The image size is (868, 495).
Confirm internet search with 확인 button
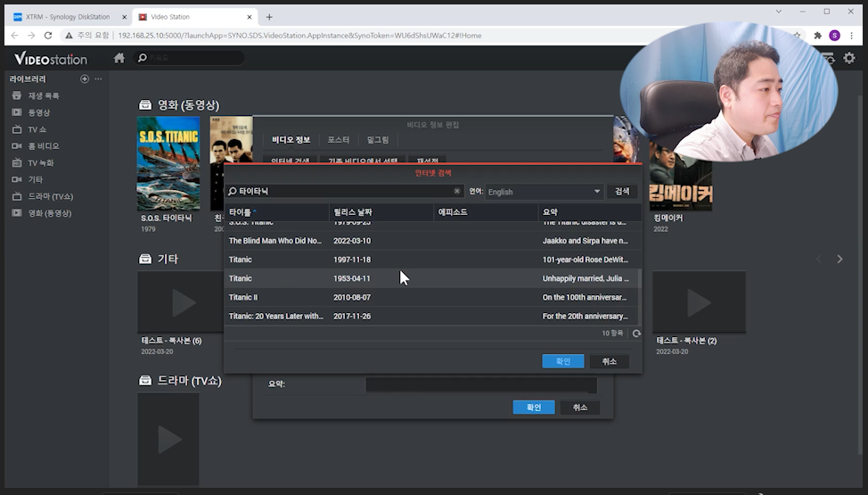(563, 361)
